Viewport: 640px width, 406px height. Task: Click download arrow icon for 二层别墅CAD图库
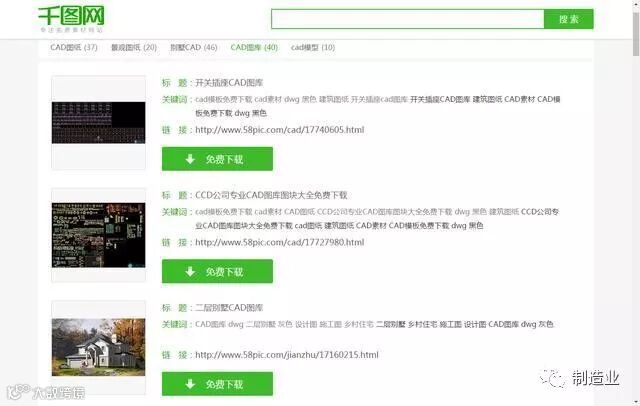click(190, 384)
